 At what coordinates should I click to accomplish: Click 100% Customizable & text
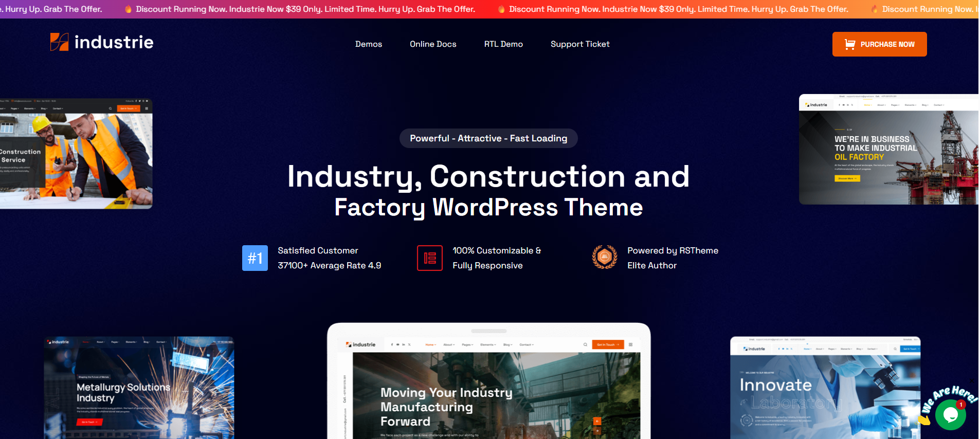(x=497, y=250)
